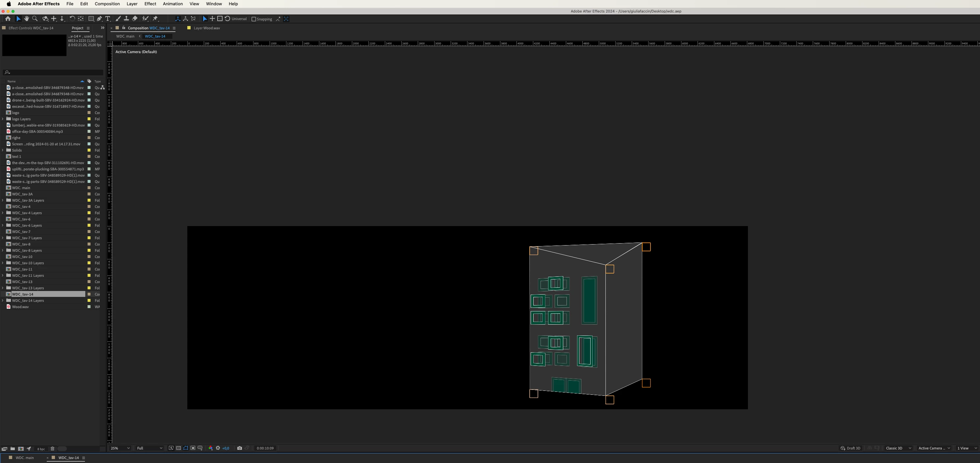Switch to the WDC. main timeline tab
The height and width of the screenshot is (463, 980).
coord(24,458)
